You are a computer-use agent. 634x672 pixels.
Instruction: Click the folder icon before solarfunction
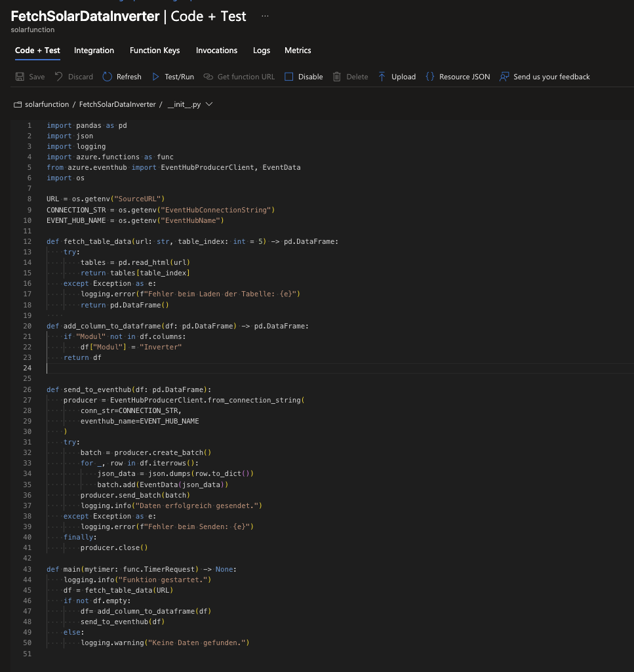tap(18, 105)
